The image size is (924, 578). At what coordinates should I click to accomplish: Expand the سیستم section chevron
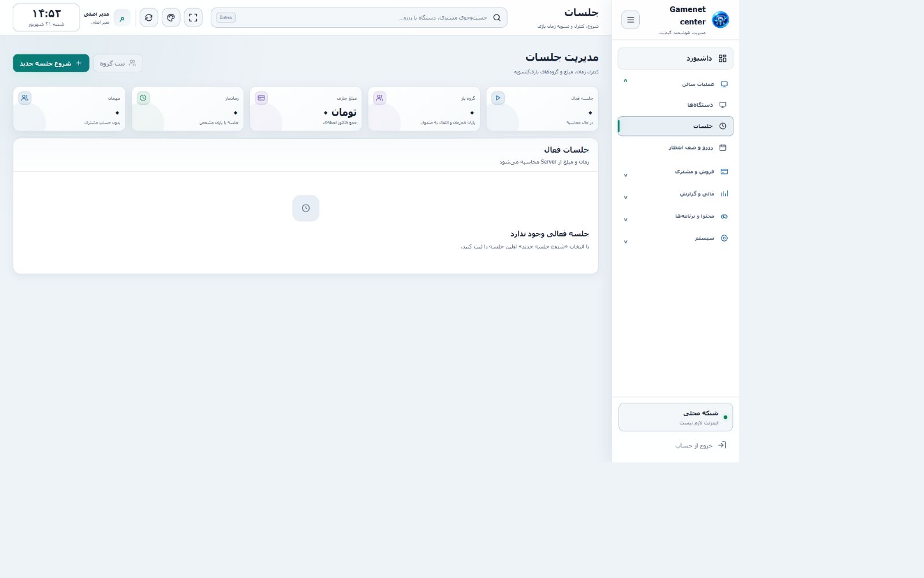point(625,242)
